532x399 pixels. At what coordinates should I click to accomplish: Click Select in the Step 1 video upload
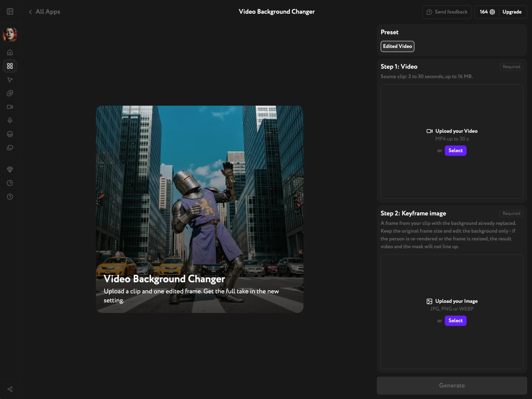455,151
